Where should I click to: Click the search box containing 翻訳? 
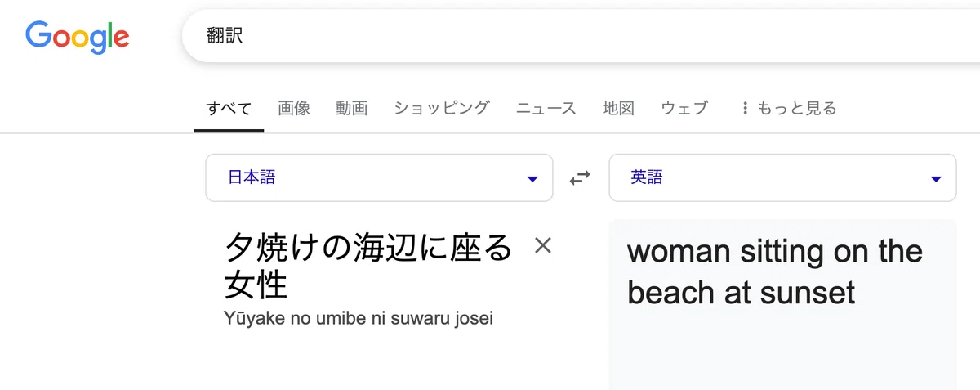pos(580,37)
